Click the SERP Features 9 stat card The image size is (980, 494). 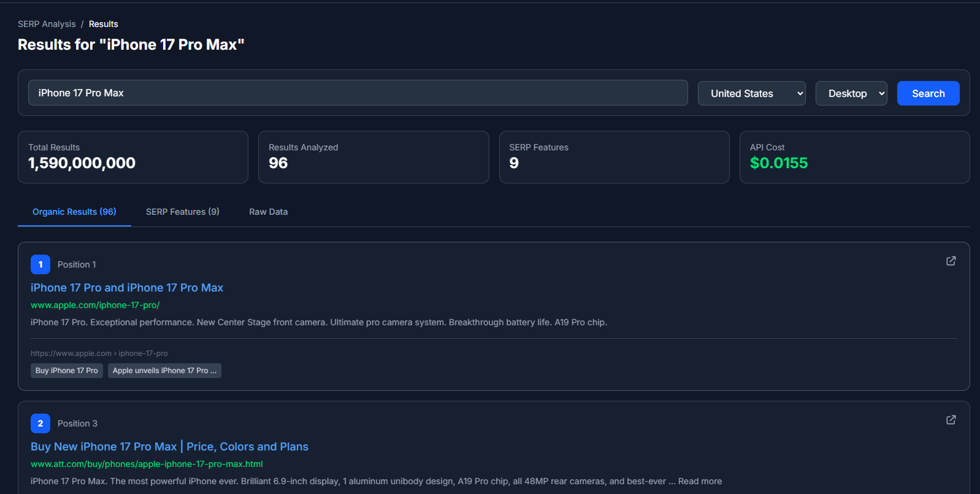(x=614, y=157)
